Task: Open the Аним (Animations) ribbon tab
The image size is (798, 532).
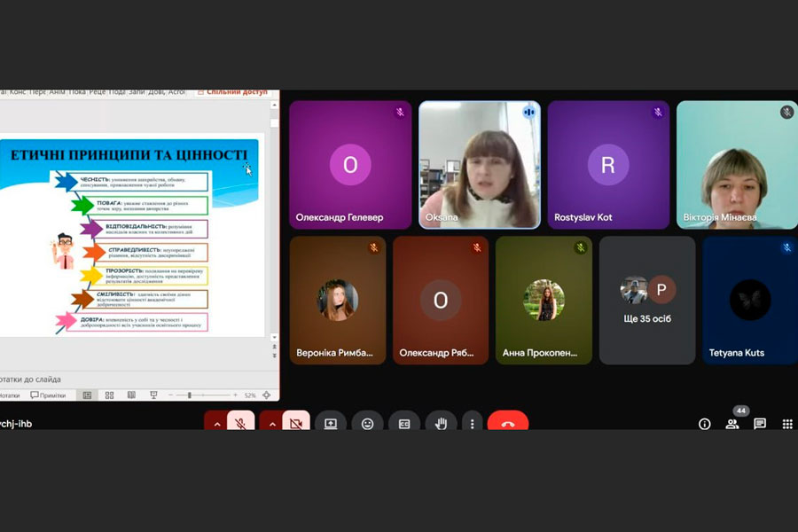Action: pos(57,91)
